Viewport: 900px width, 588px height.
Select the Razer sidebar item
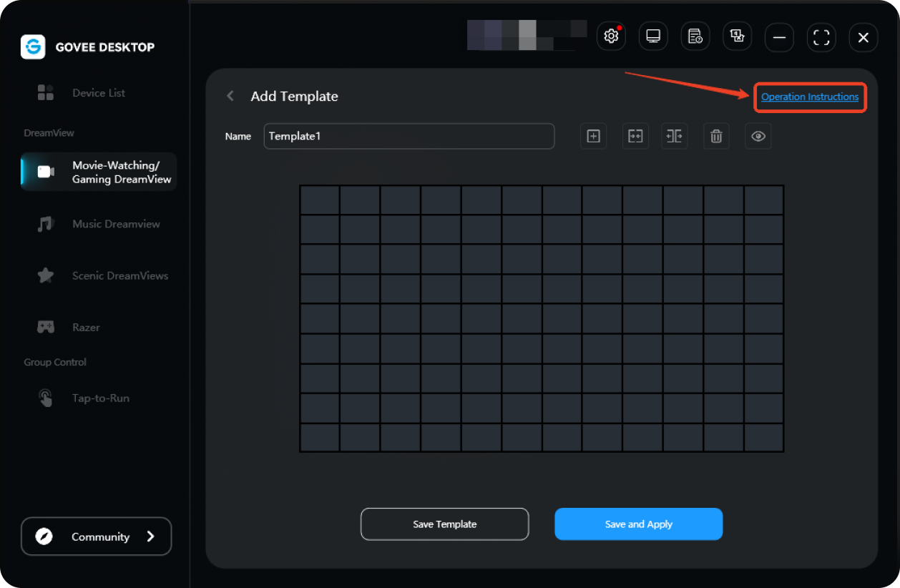(x=86, y=327)
